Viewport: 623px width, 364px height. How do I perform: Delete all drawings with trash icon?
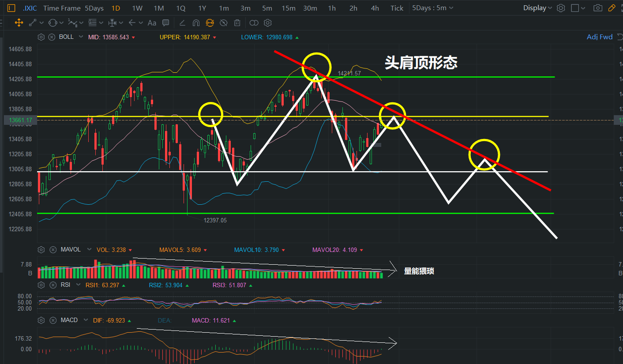[237, 23]
